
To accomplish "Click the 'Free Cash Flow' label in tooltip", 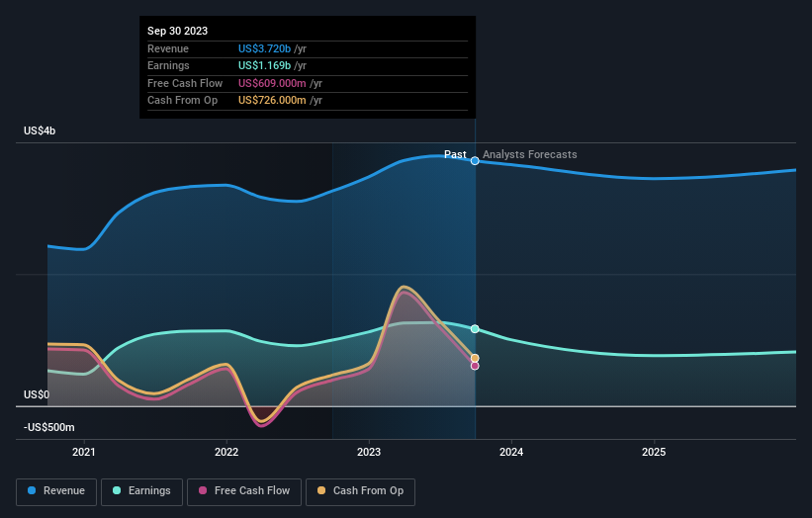I will [x=185, y=83].
